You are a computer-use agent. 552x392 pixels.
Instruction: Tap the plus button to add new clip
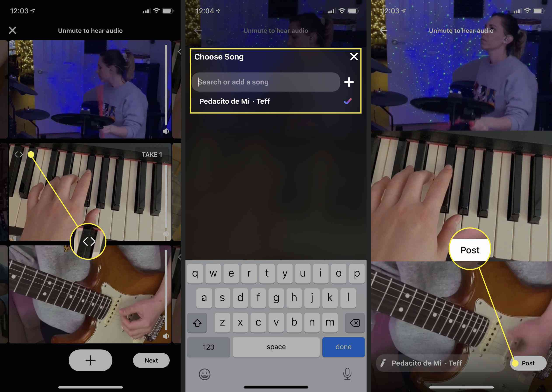pos(90,360)
